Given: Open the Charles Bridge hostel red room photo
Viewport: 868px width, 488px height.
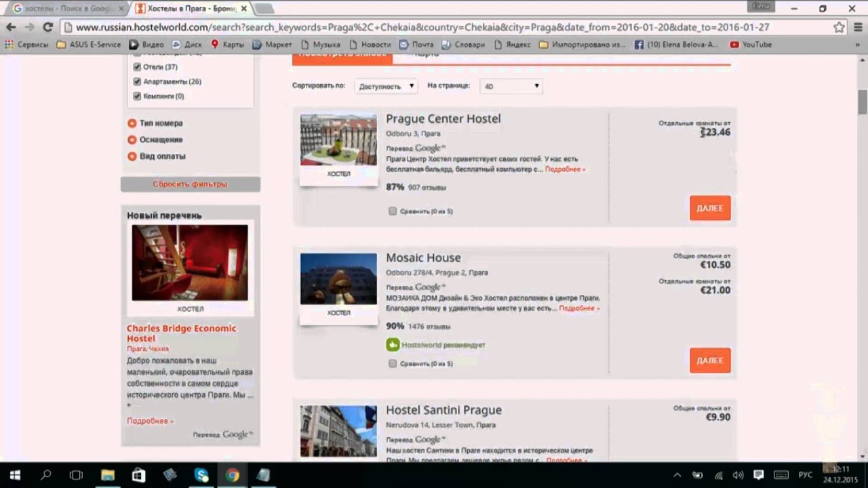Looking at the screenshot, I should point(190,262).
